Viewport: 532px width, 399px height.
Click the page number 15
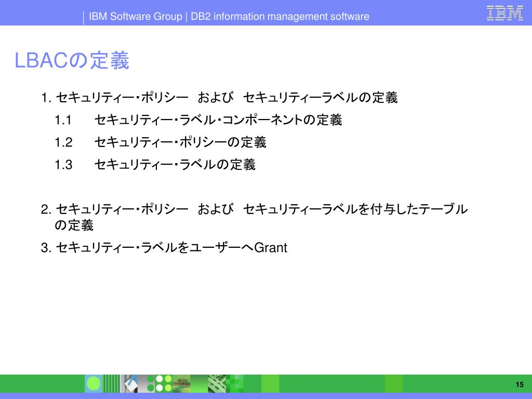click(x=520, y=384)
